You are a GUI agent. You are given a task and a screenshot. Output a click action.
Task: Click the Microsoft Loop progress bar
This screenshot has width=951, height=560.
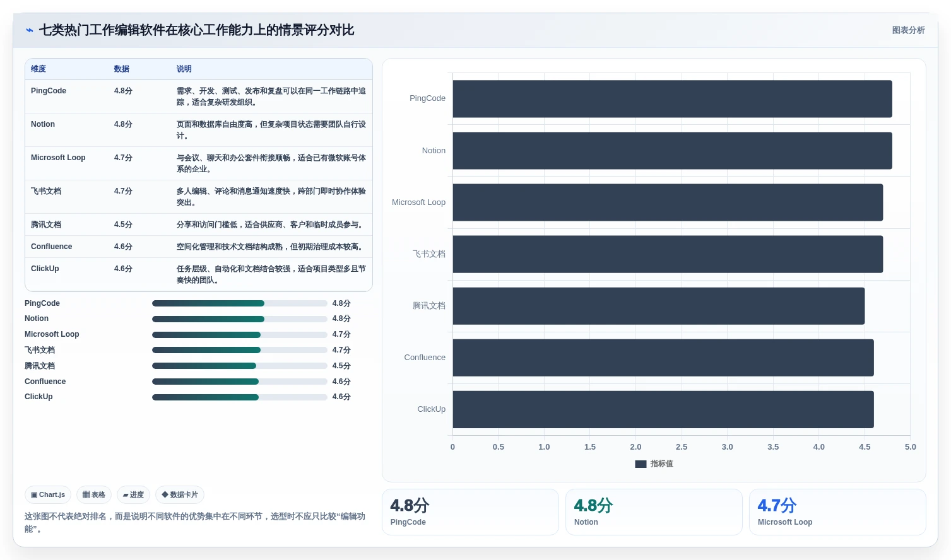click(x=240, y=335)
